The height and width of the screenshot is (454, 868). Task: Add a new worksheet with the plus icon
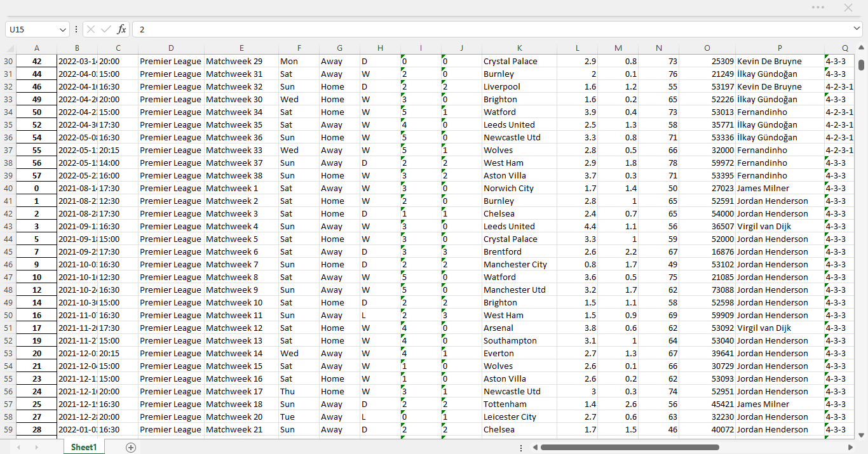(130, 447)
